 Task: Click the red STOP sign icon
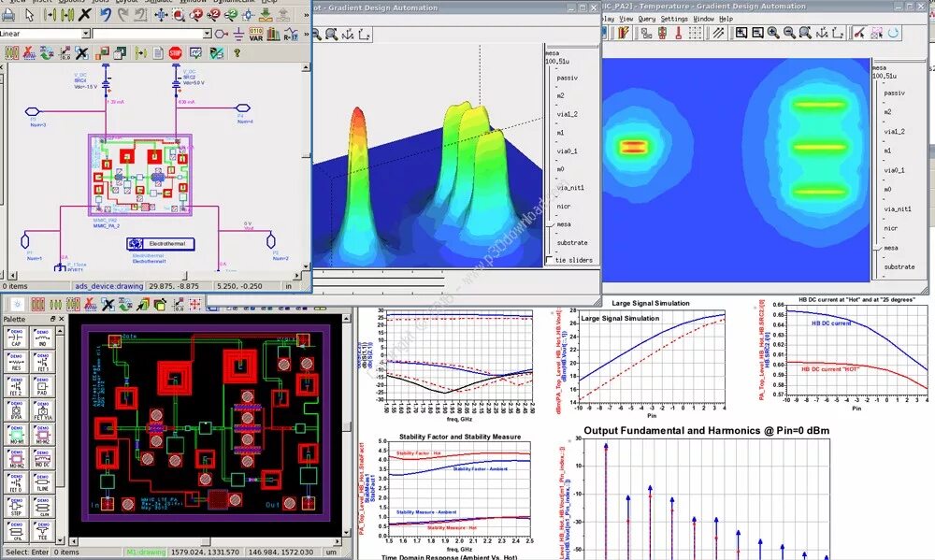[x=176, y=53]
